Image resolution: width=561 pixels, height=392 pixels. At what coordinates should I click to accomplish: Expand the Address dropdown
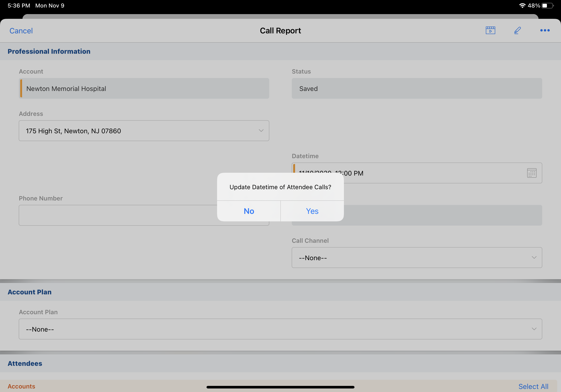(261, 131)
